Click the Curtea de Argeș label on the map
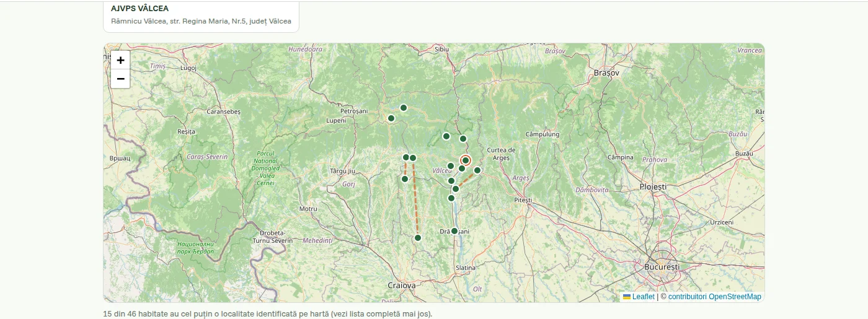868x319 pixels. point(502,154)
